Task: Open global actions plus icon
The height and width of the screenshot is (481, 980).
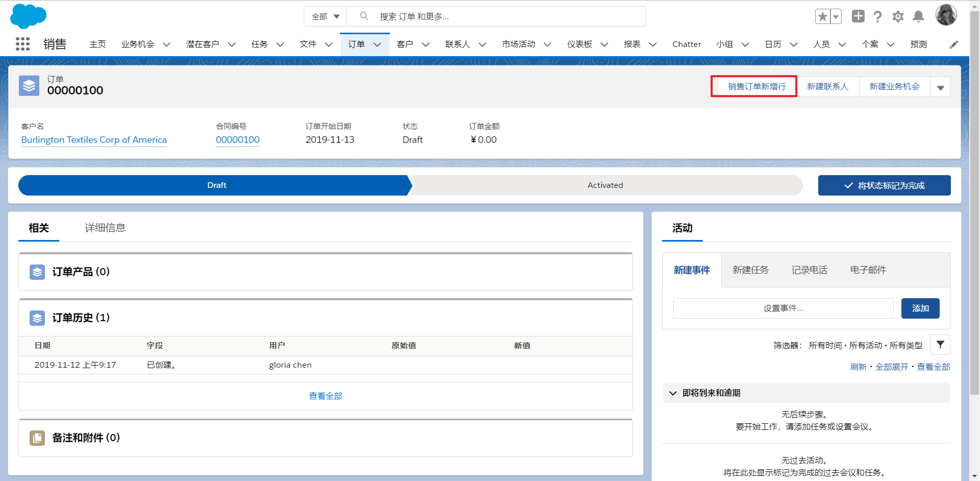Action: click(x=858, y=16)
